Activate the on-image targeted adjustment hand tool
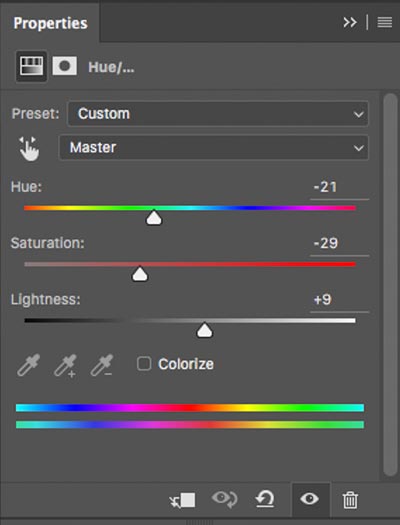This screenshot has height=525, width=400. click(29, 148)
